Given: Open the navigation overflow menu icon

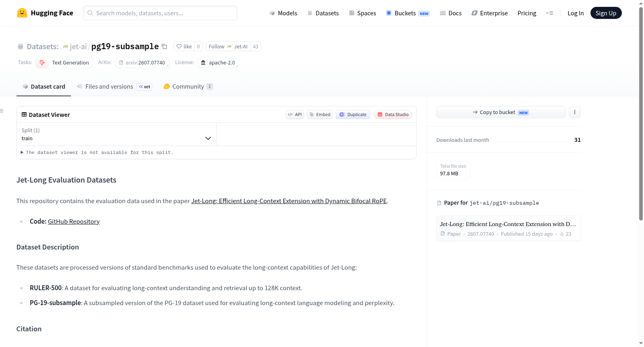Looking at the screenshot, I should pos(549,13).
